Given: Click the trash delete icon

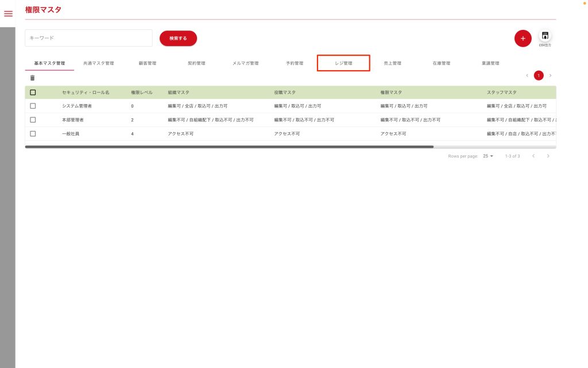Looking at the screenshot, I should pos(32,78).
